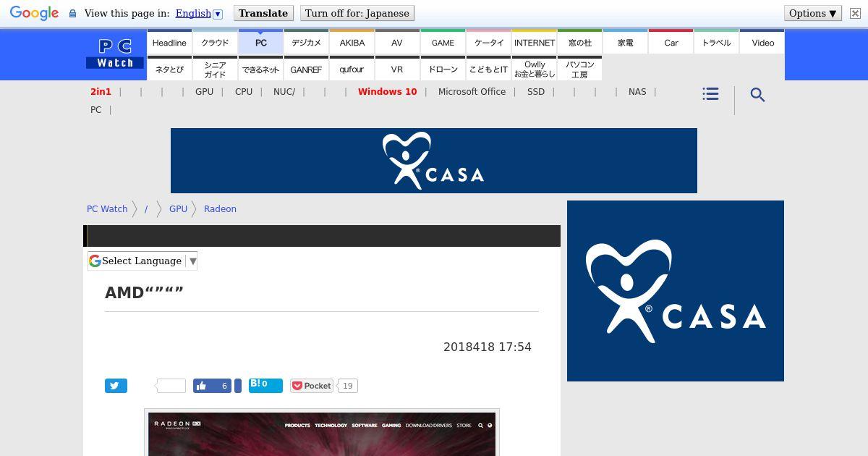868x456 pixels.
Task: Open the Headline tab
Action: pyautogui.click(x=169, y=43)
